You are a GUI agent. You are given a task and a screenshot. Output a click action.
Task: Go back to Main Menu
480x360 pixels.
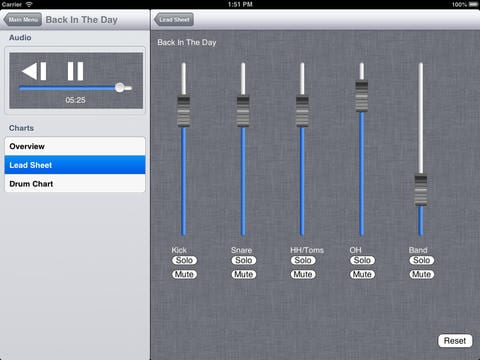(x=23, y=20)
